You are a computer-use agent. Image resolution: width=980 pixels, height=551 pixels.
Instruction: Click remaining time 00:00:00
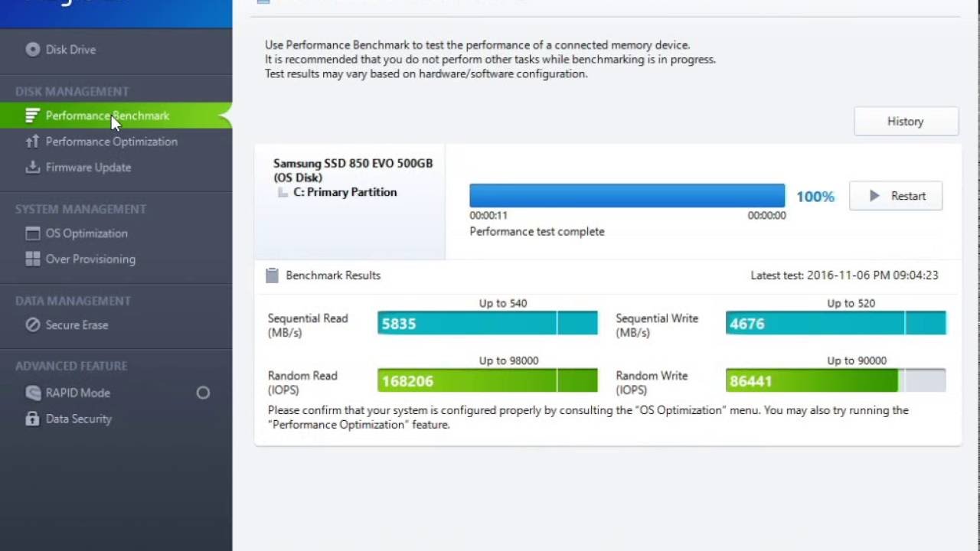[x=767, y=216]
